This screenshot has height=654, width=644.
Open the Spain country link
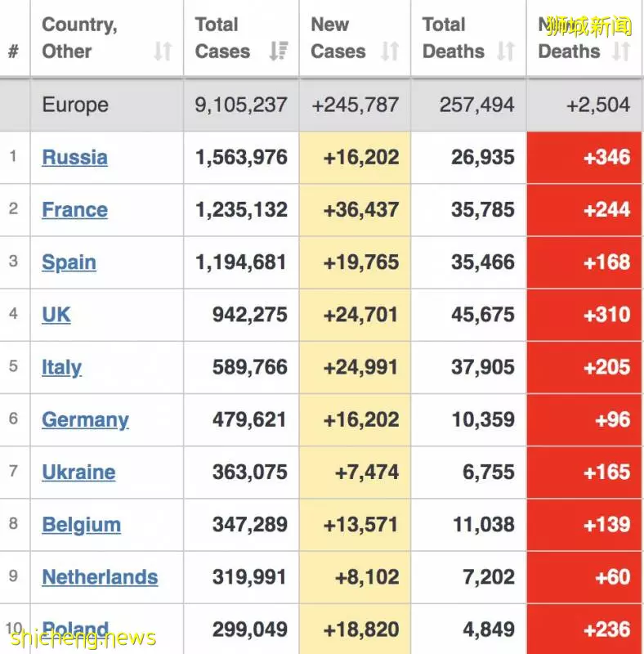[69, 262]
